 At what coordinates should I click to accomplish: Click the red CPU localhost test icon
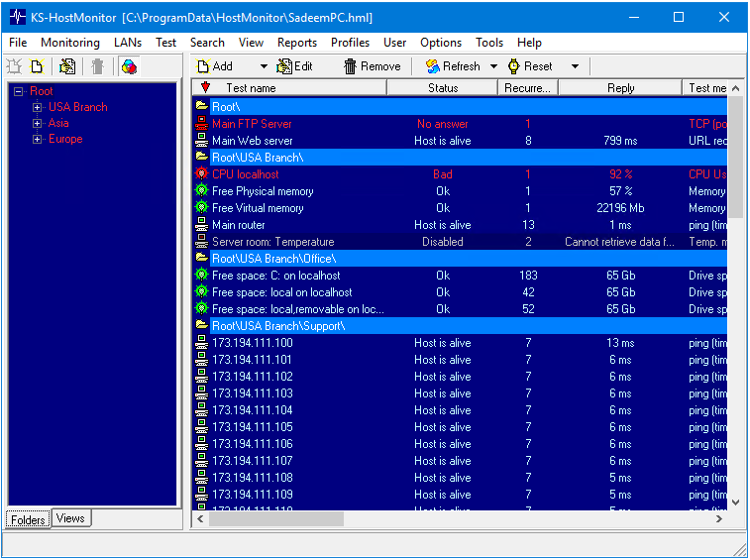(x=202, y=174)
